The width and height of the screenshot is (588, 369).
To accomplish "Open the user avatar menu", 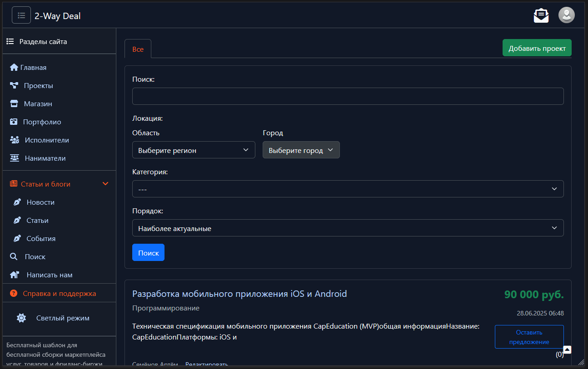I will coord(566,15).
